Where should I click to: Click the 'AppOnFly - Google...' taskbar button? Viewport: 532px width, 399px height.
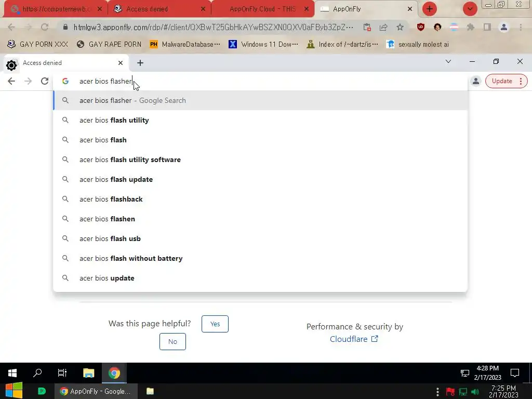[x=96, y=391]
